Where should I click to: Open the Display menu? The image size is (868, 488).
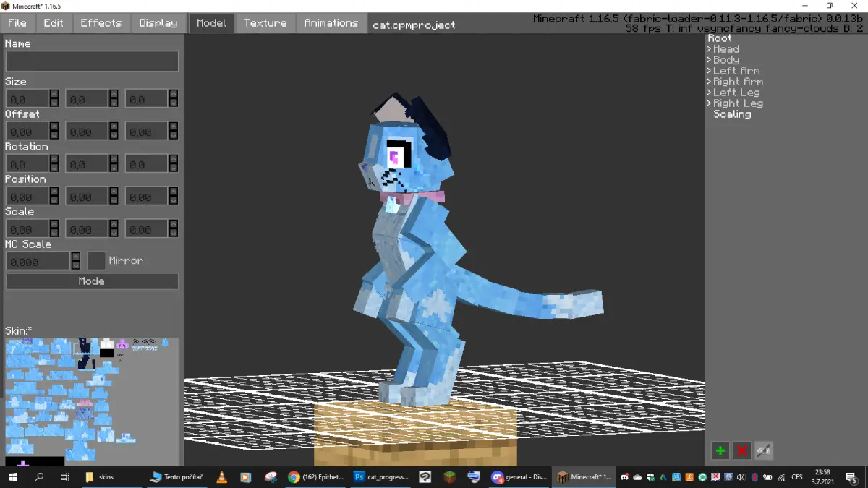158,23
